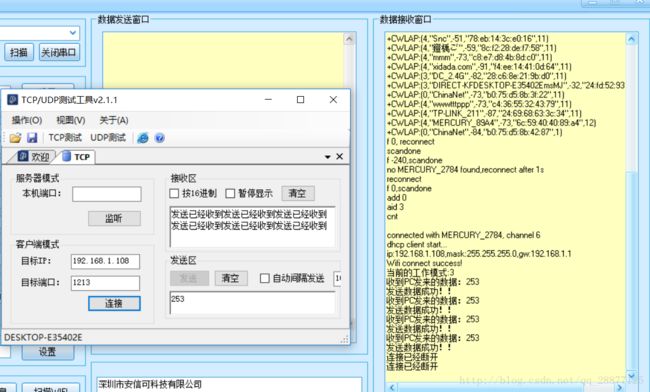650x392 pixels.
Task: Click the 深圳市安信可科技有限公司 text field
Action: pos(229,385)
